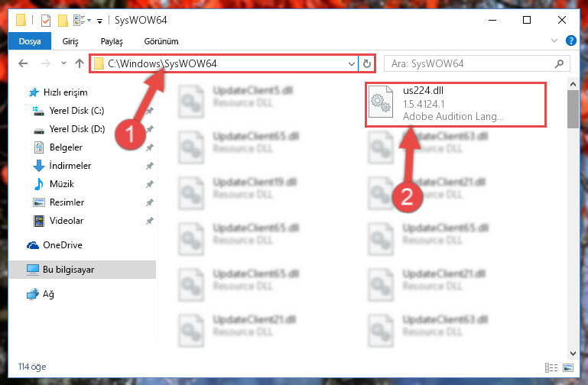Click the Properties checkmark quick access icon
Screen dimensions: 588x385
pos(46,20)
